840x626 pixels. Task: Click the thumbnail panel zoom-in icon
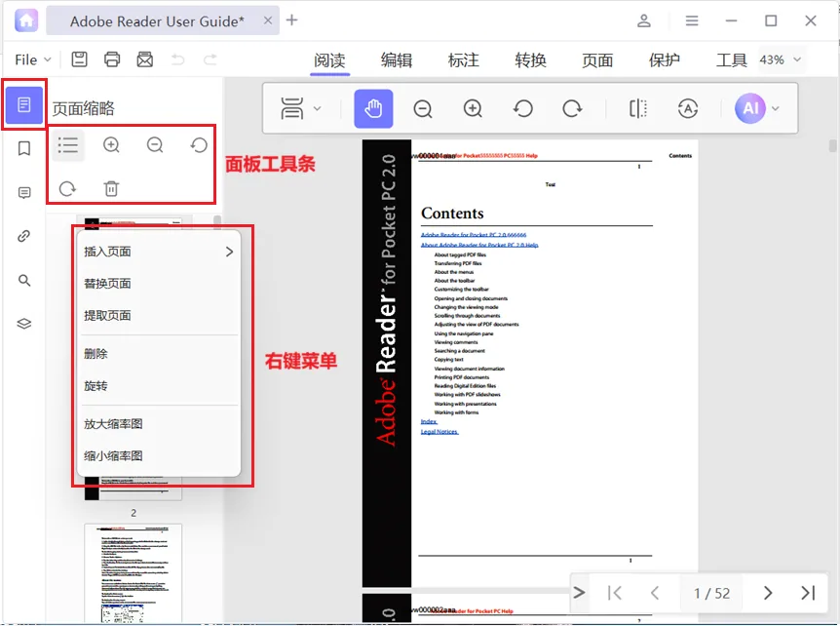(111, 145)
